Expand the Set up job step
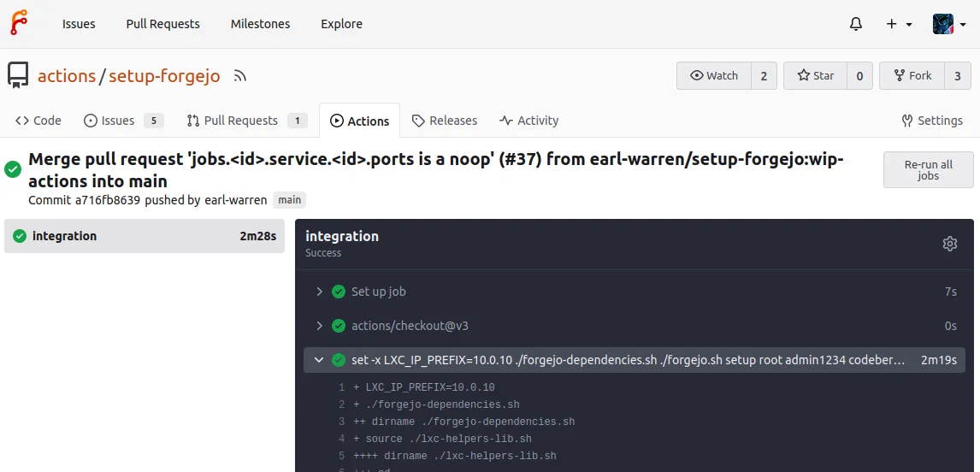This screenshot has height=472, width=980. click(x=378, y=292)
